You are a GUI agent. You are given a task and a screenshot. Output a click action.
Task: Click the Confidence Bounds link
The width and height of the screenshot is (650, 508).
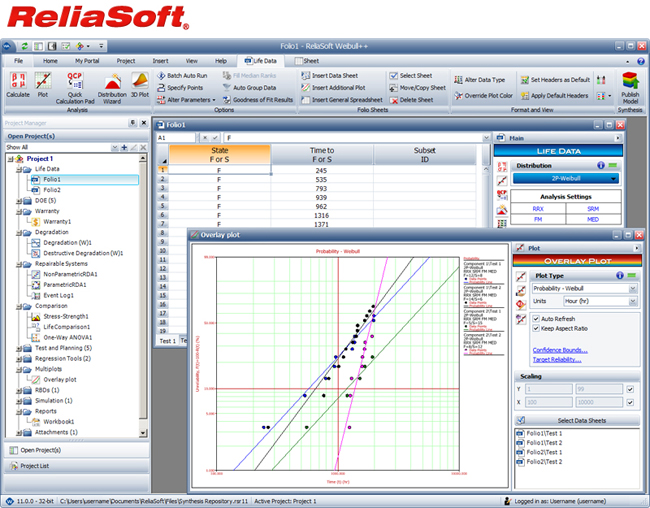pos(560,350)
